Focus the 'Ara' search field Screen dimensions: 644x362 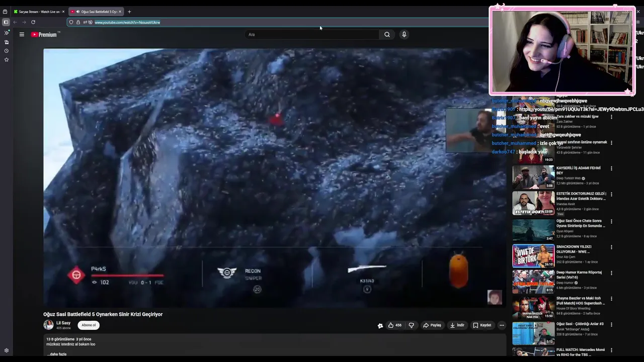312,34
